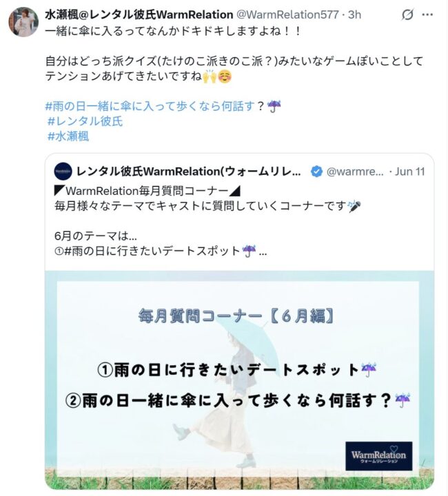Open the #水瀬楓 hashtag
Screen dimensions: 448x496
68,136
